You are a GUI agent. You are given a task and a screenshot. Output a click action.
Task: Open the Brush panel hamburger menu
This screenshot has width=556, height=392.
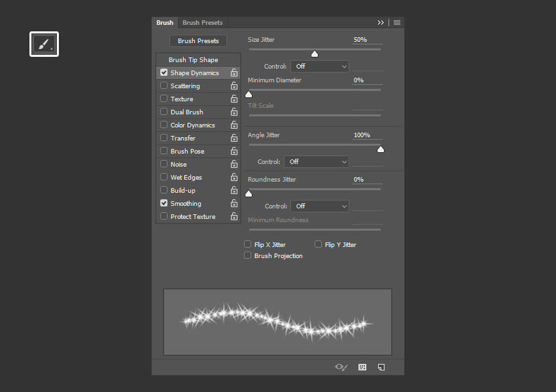397,23
